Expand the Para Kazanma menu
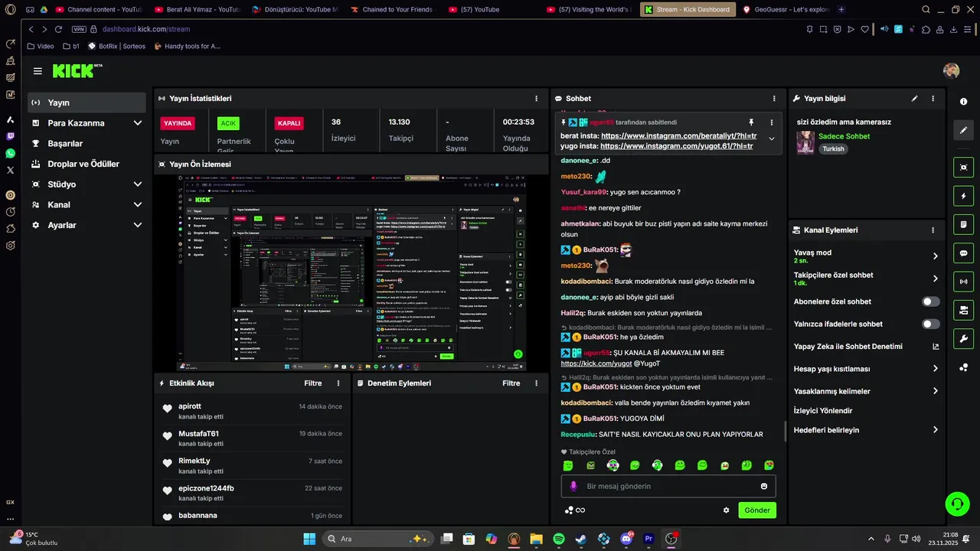Screen dimensions: 980x551 (x=138, y=123)
